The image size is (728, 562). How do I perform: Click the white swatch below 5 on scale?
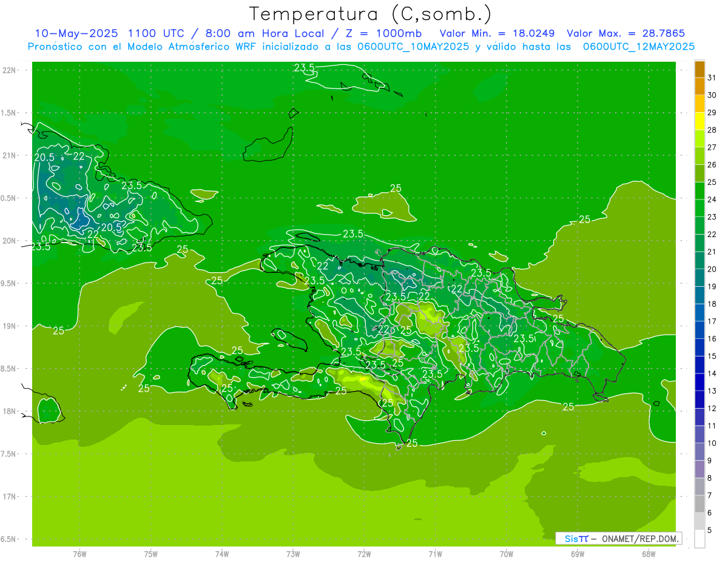pyautogui.click(x=699, y=539)
